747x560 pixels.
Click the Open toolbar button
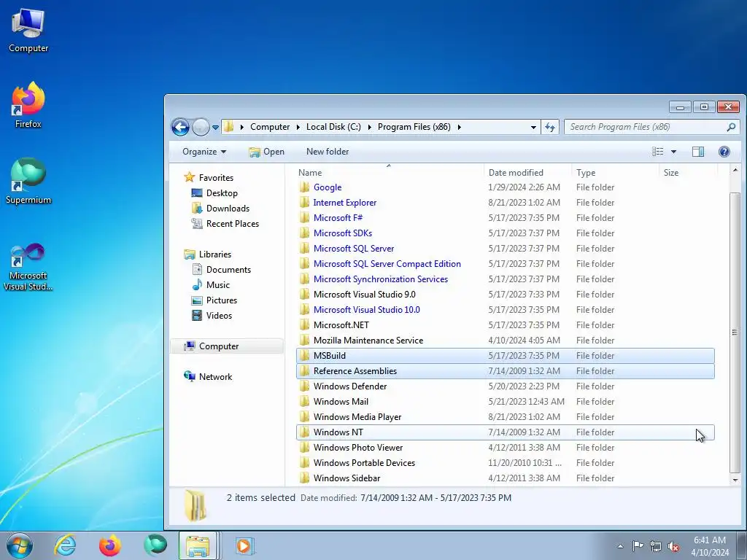coord(267,152)
